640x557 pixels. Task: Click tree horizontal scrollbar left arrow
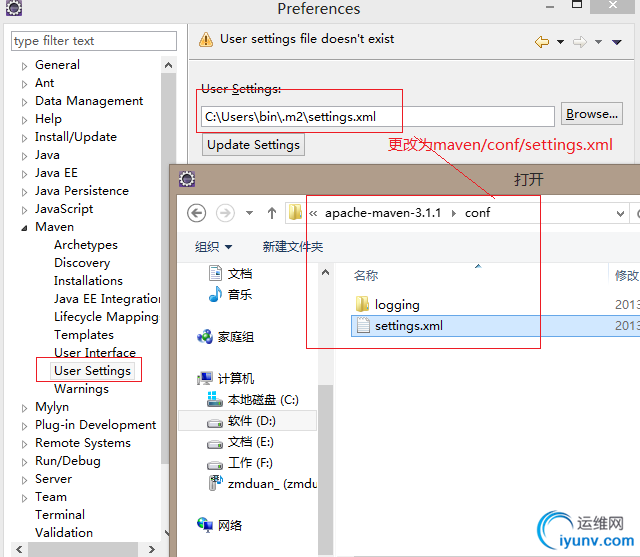[19, 549]
